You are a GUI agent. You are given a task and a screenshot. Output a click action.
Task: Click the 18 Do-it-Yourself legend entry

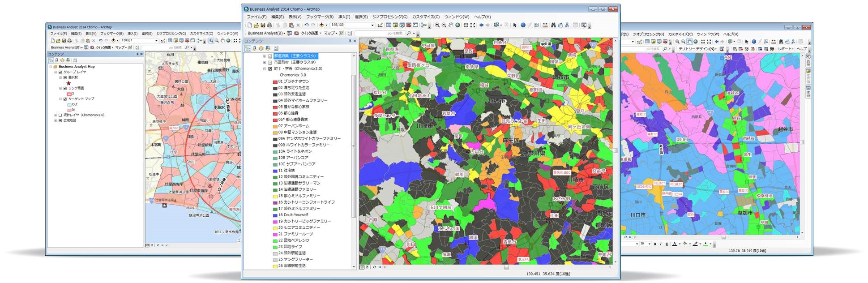point(293,215)
